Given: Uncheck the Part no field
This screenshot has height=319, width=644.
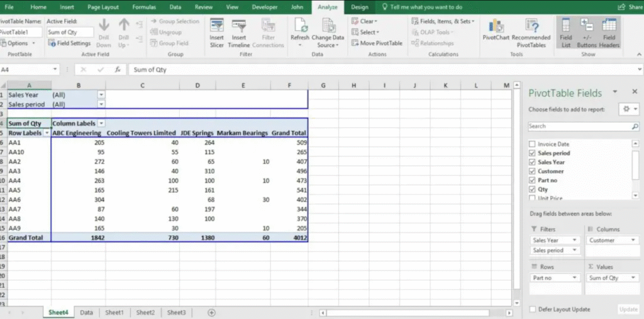Looking at the screenshot, I should tap(532, 181).
